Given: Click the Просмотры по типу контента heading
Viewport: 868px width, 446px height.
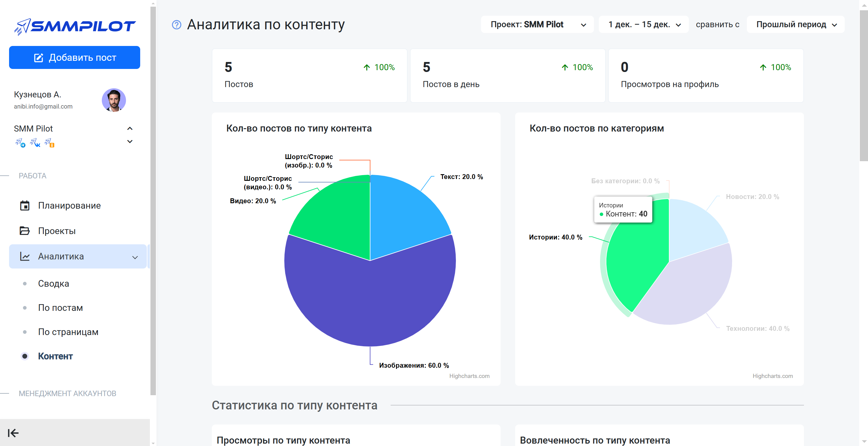Looking at the screenshot, I should pos(283,440).
